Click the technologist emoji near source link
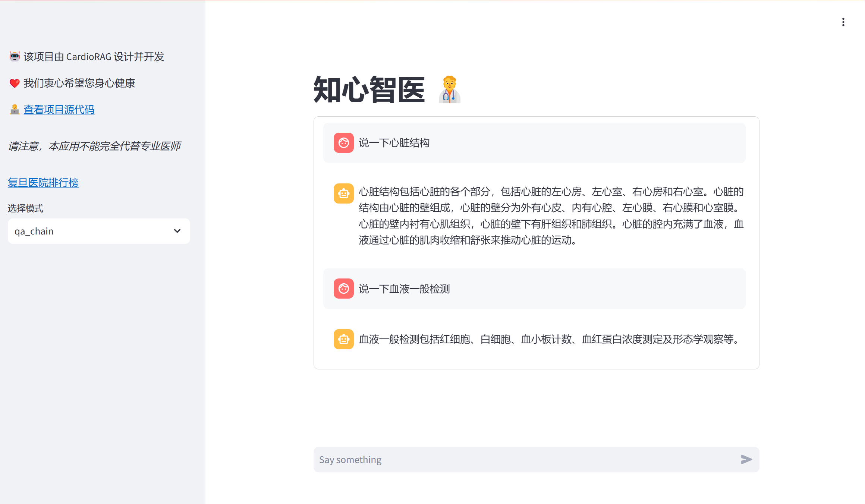 point(15,110)
